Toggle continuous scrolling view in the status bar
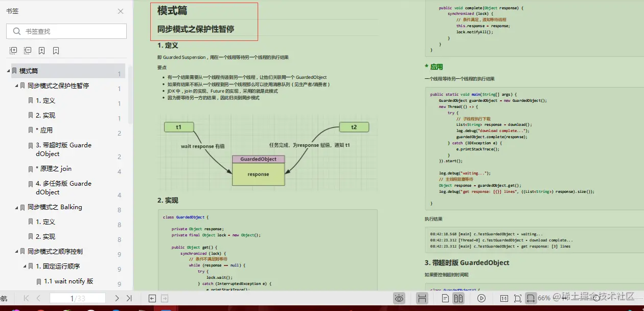This screenshot has height=311, width=644. (x=422, y=298)
